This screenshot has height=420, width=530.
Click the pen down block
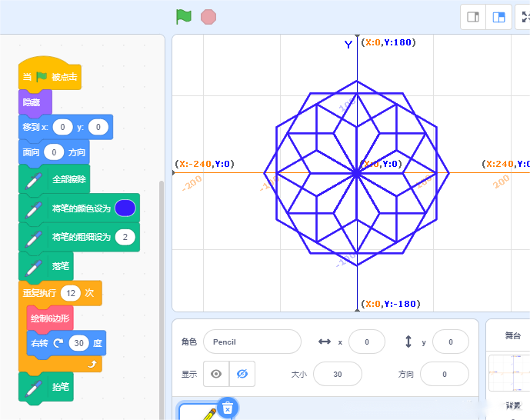pos(46,266)
